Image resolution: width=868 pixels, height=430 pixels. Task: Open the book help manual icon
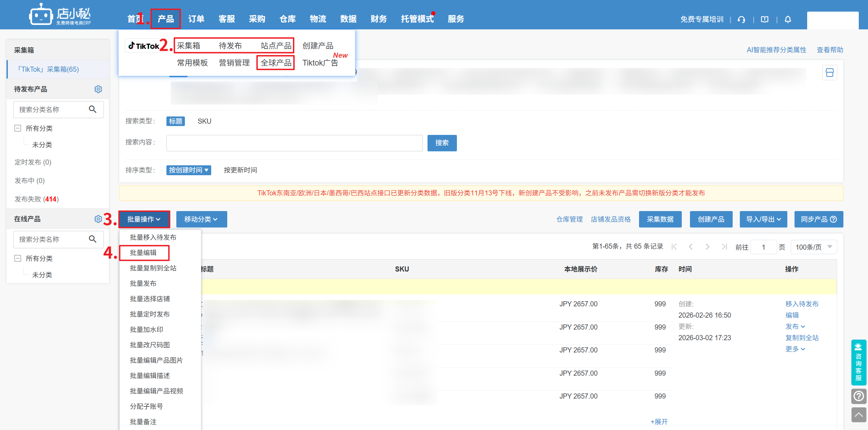(x=765, y=19)
